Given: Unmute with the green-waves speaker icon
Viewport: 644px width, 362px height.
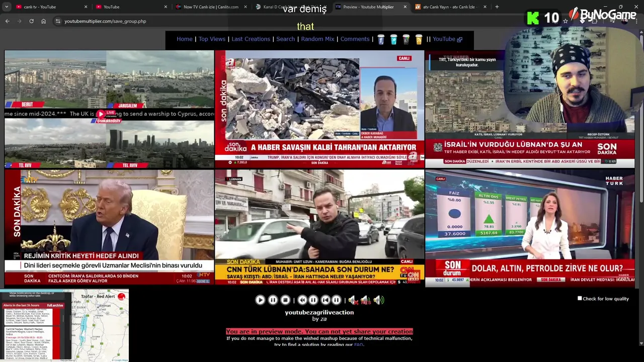Looking at the screenshot, I should [378, 300].
